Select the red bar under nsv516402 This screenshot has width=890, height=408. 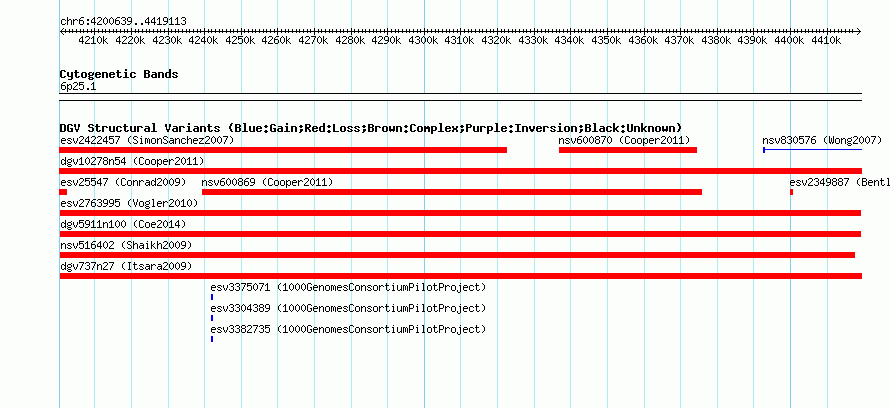tap(457, 255)
